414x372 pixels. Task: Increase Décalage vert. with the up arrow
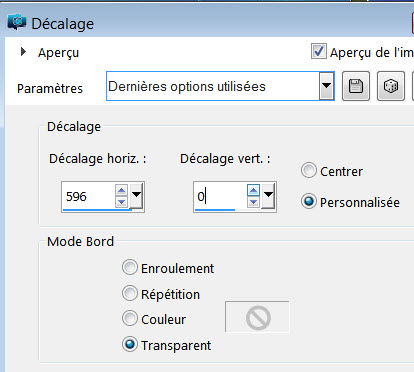[x=253, y=190]
